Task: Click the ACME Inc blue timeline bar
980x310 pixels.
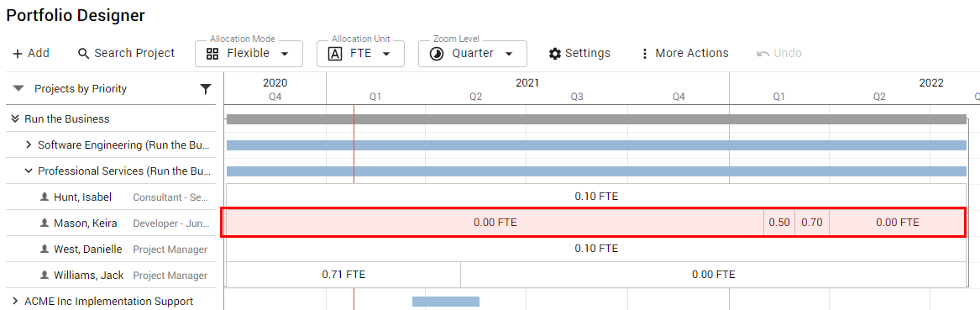Action: pyautogui.click(x=446, y=302)
